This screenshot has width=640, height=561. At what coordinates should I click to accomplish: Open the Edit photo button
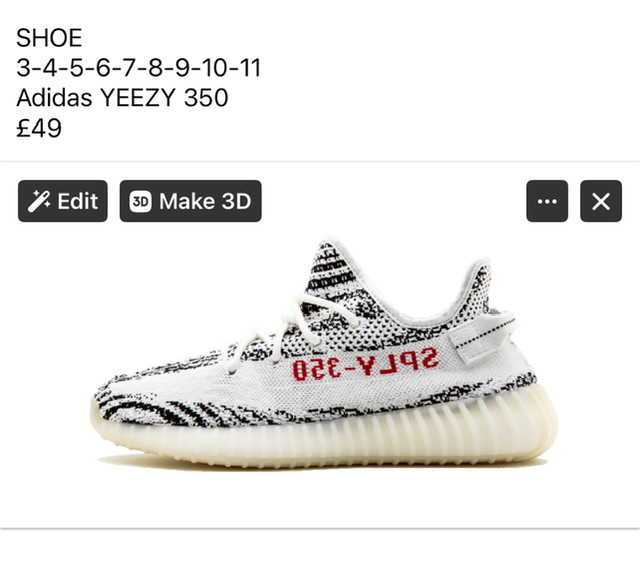tap(63, 201)
